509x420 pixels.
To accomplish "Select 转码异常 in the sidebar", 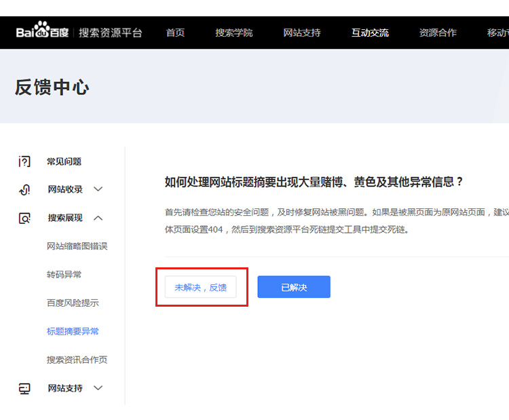I will (x=64, y=275).
